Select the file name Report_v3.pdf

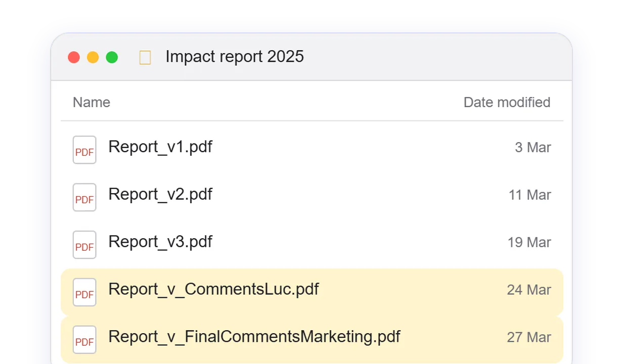pos(160,242)
